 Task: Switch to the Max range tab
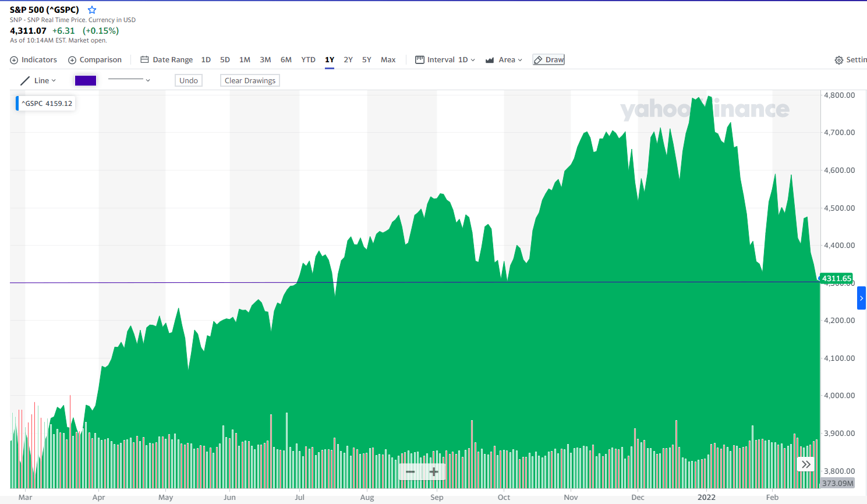click(388, 59)
